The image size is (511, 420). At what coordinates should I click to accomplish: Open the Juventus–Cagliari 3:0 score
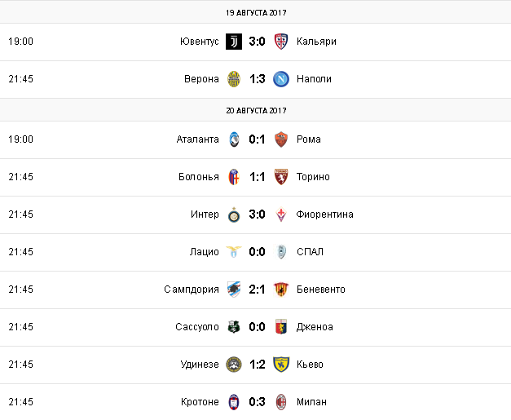258,42
